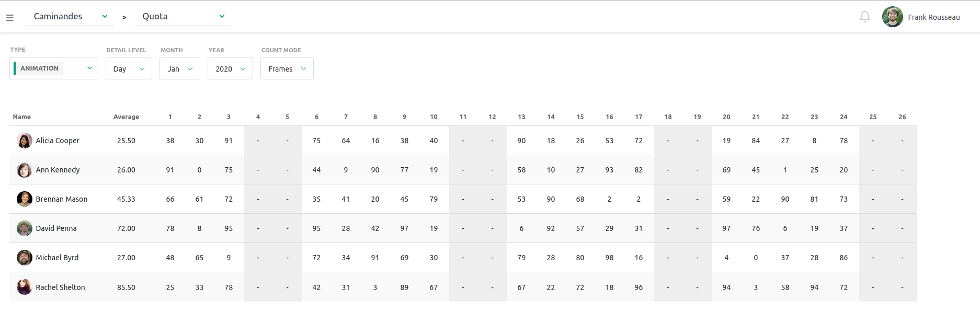Viewport: 980px width, 336px height.
Task: Click Brennan Mason's avatar
Action: pyautogui.click(x=25, y=199)
